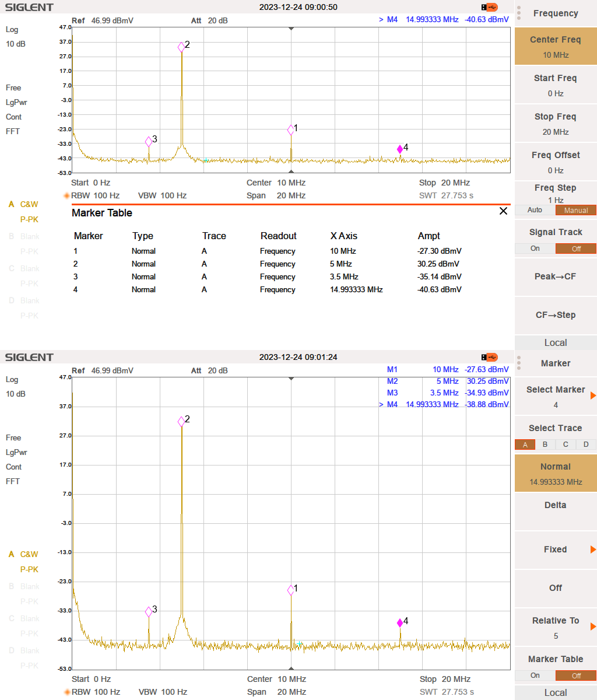Click Local below the Marker menu
Image resolution: width=597 pixels, height=700 pixels.
tap(556, 693)
